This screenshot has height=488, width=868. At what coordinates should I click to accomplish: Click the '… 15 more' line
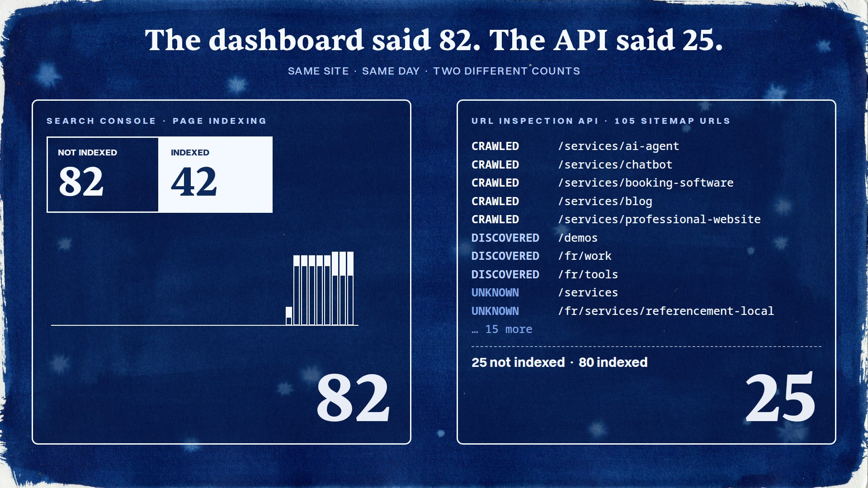(502, 329)
